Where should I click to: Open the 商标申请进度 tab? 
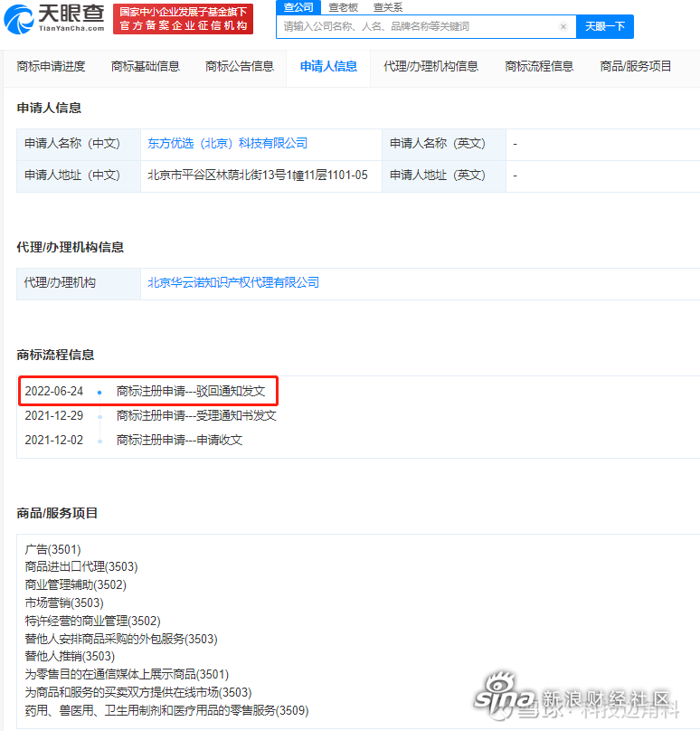tap(51, 67)
